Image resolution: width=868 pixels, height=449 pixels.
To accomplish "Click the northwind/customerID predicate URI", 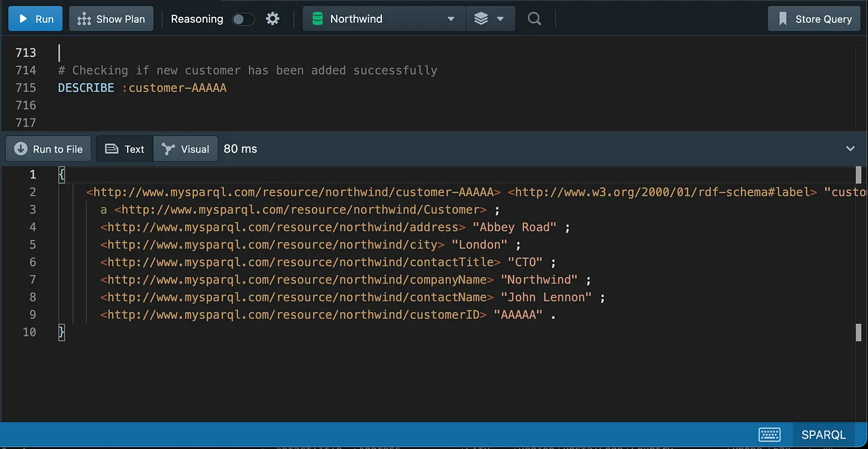I will point(293,314).
